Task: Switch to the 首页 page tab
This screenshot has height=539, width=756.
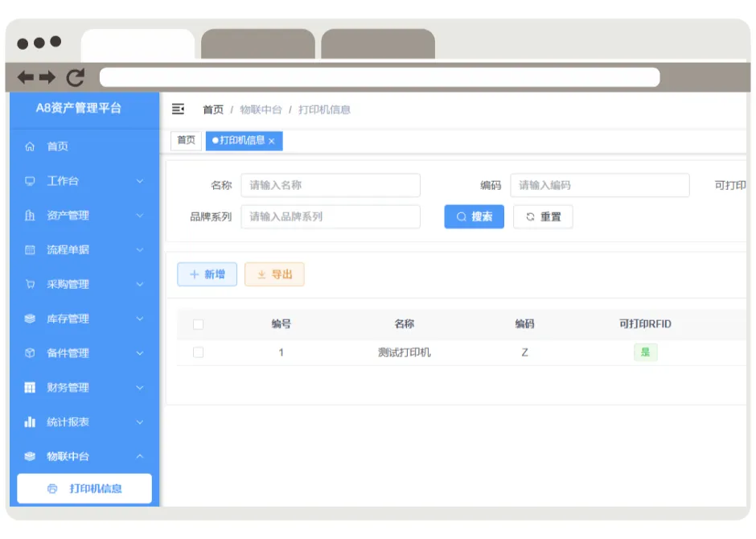Action: 186,140
